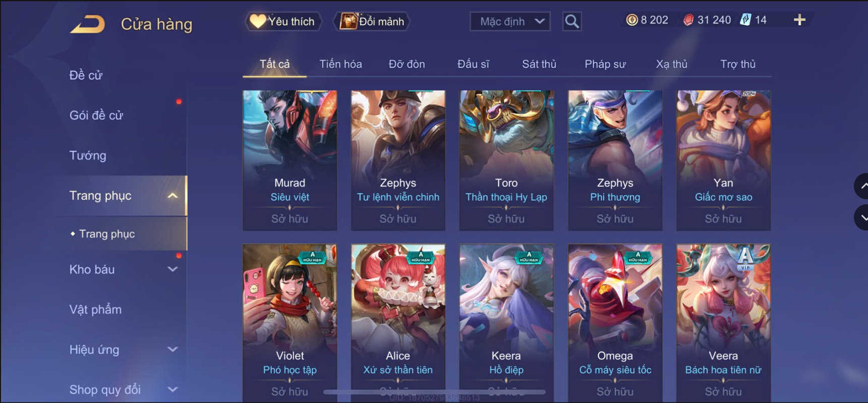Click the golden back arrow icon
The height and width of the screenshot is (403, 868).
(88, 24)
